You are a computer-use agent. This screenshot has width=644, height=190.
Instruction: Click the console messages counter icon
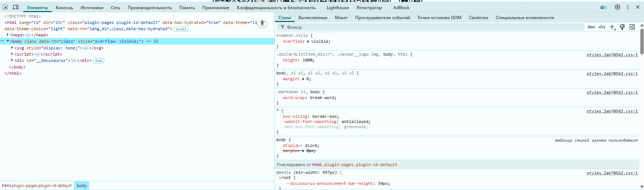point(603,8)
